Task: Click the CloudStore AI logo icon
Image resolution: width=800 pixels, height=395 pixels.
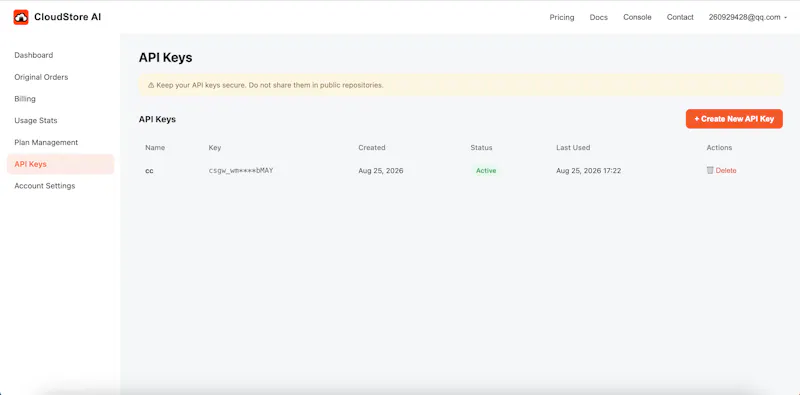Action: coord(21,17)
